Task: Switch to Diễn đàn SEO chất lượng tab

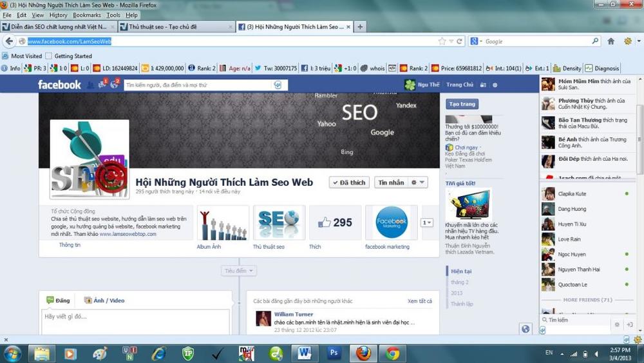Action: point(59,26)
